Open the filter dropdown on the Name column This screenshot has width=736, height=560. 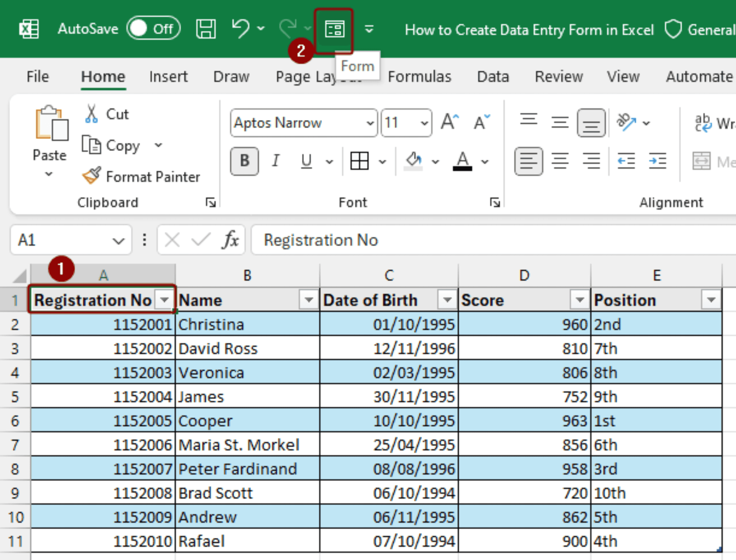click(308, 300)
